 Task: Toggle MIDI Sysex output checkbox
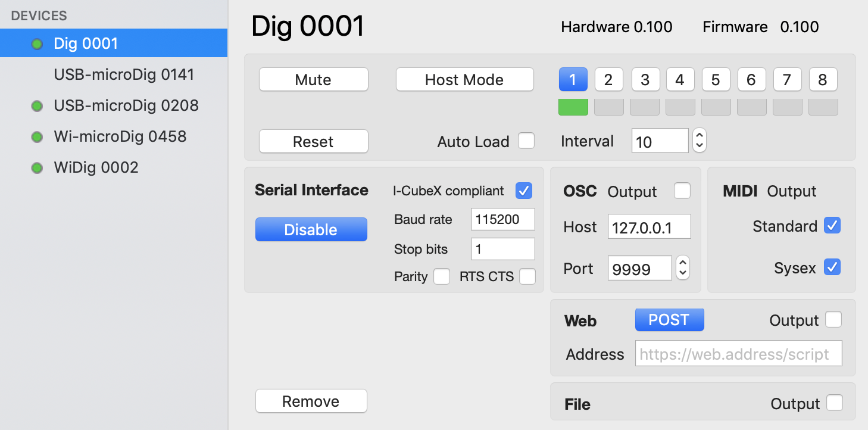click(832, 267)
